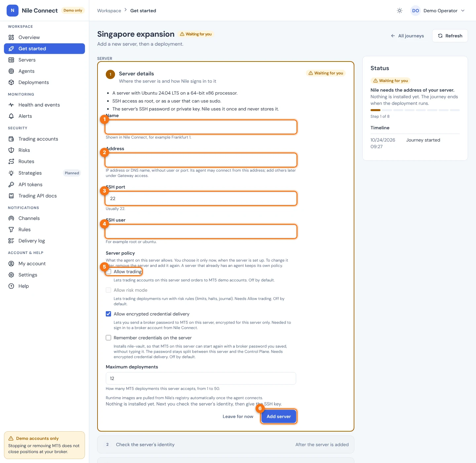Click the Delivery log list icon

[11, 241]
